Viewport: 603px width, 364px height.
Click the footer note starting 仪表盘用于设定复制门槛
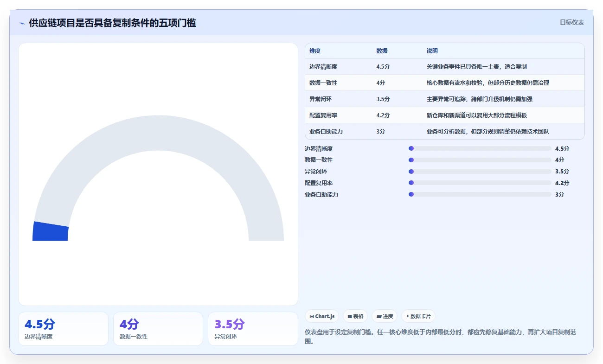click(440, 337)
